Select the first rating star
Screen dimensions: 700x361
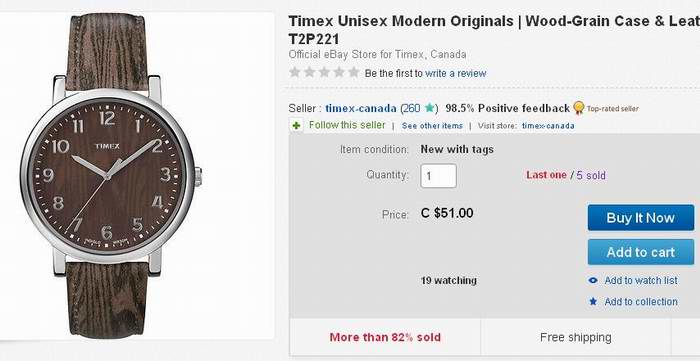tap(295, 72)
